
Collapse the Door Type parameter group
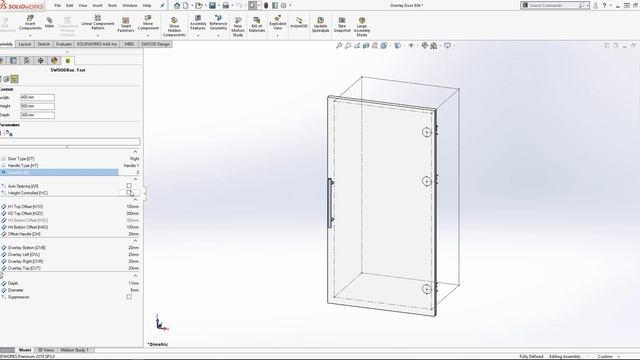point(136,152)
